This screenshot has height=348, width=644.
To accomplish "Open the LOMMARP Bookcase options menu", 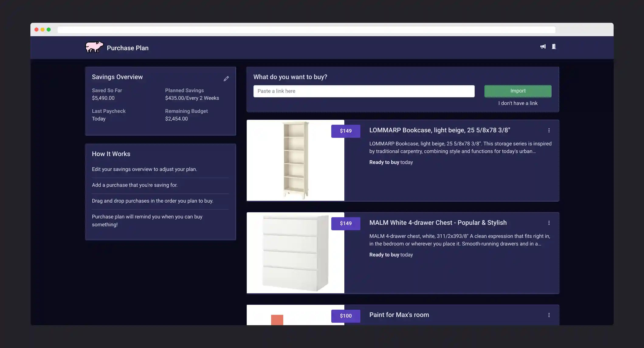I will click(549, 130).
